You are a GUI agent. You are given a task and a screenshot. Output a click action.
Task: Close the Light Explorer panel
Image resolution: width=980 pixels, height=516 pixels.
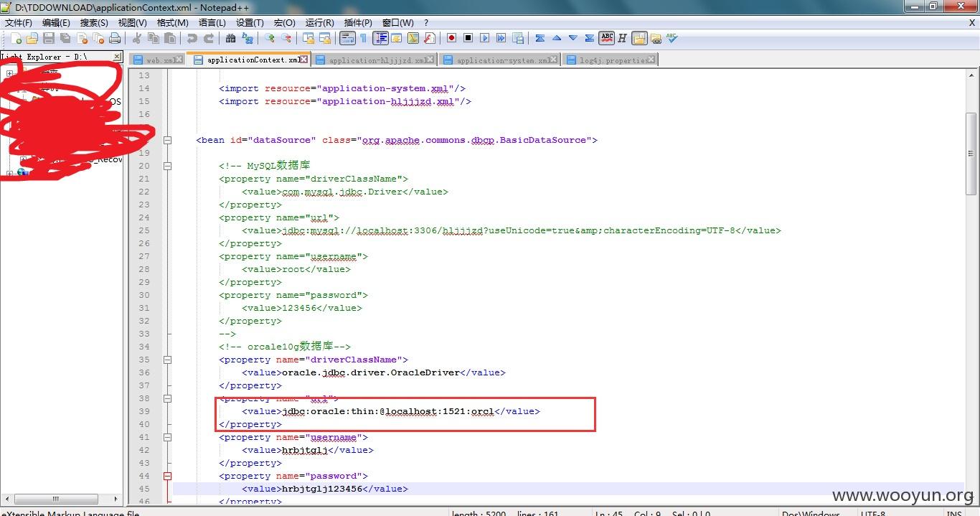tap(117, 56)
